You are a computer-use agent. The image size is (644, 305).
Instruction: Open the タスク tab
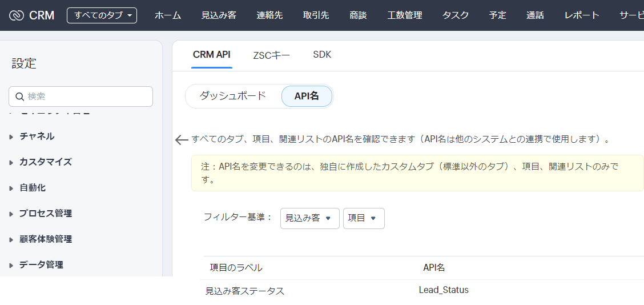pos(456,15)
